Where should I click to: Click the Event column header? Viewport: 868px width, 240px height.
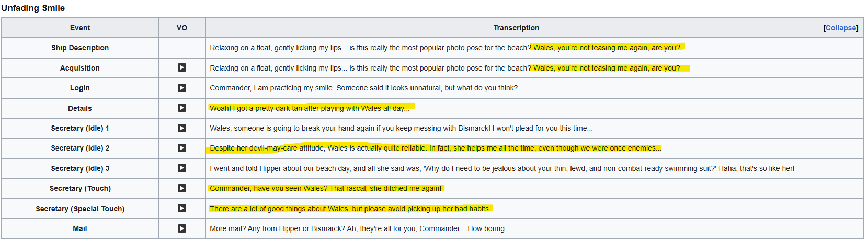tap(80, 28)
